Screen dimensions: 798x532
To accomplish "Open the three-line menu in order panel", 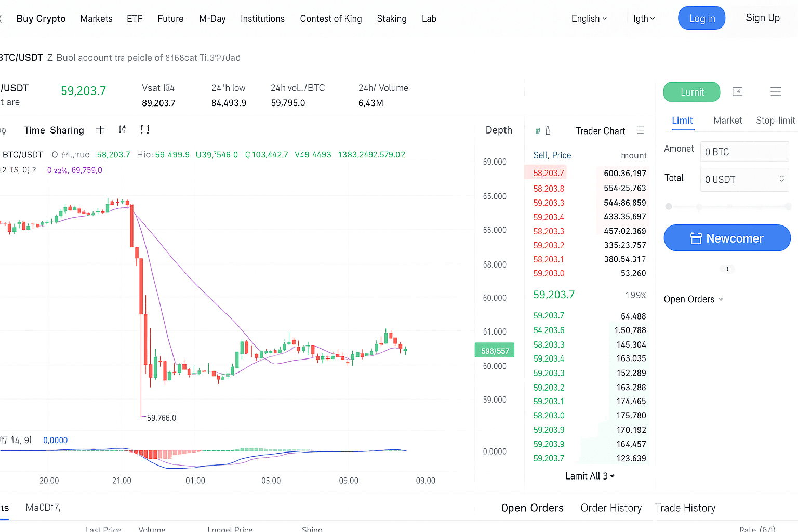I will (x=776, y=92).
